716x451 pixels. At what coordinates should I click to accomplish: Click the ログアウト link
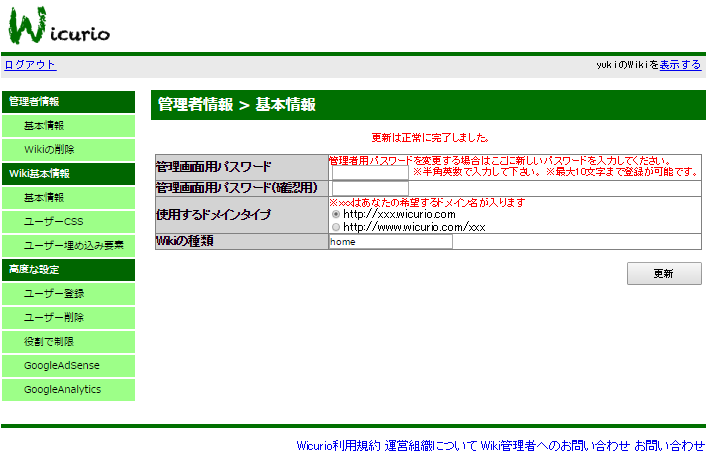click(30, 65)
